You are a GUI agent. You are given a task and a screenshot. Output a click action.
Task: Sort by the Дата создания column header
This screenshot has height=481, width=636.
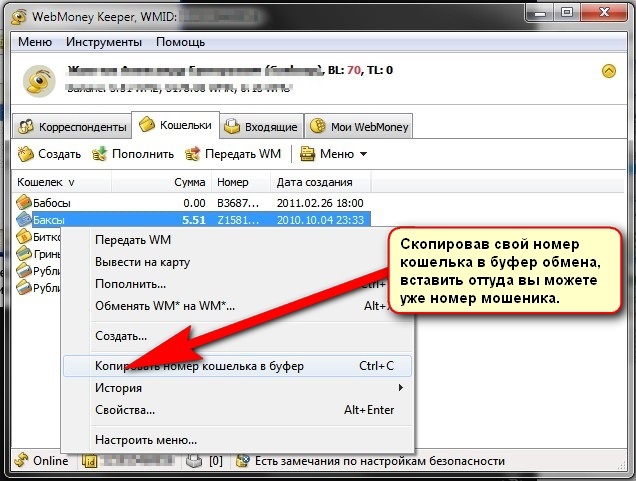coord(320,182)
